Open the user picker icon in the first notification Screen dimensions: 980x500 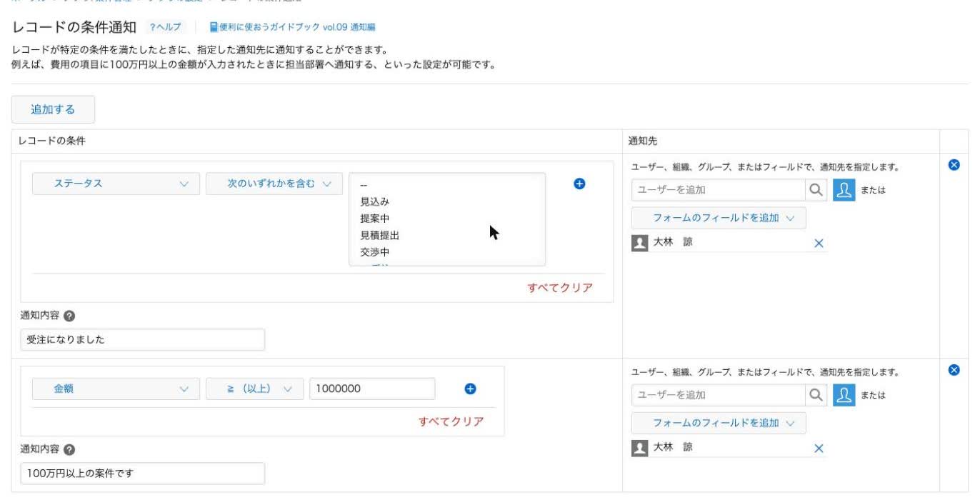(x=844, y=190)
